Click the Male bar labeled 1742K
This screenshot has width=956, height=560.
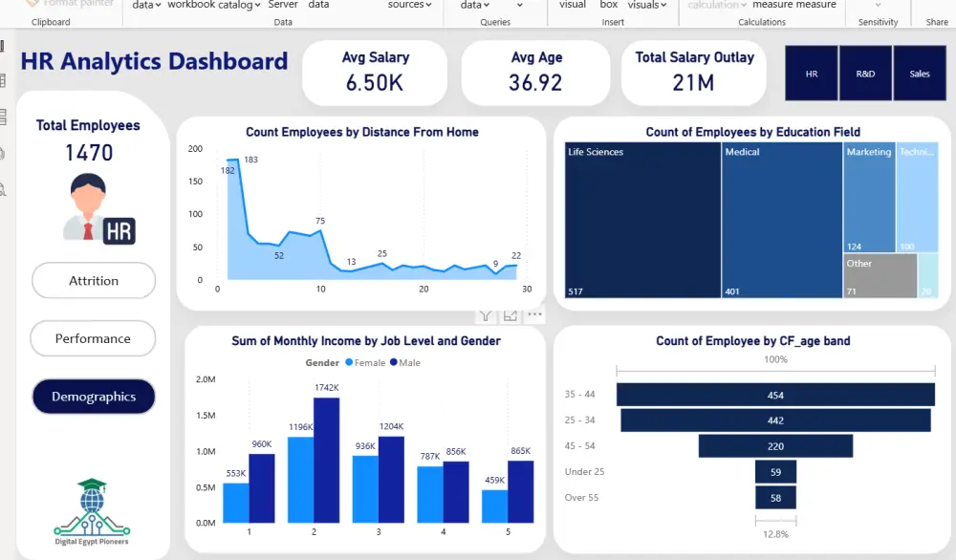tap(326, 460)
